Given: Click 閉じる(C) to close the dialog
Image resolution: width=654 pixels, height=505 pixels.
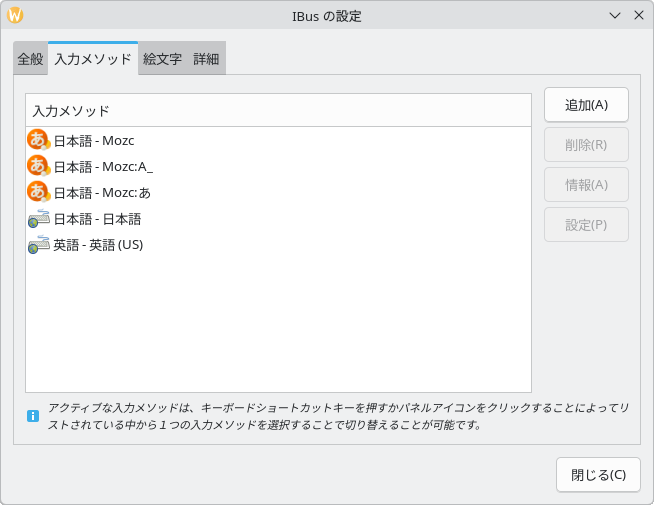Looking at the screenshot, I should pyautogui.click(x=598, y=475).
